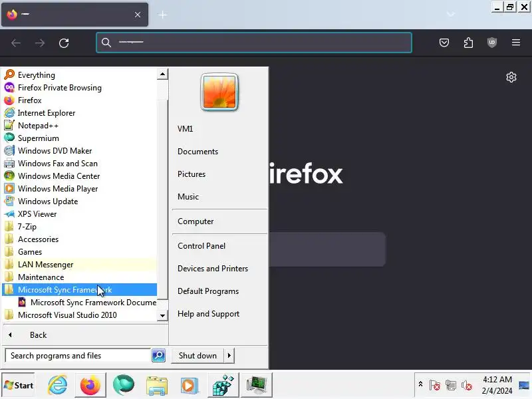Click the user account flower picture

click(219, 92)
